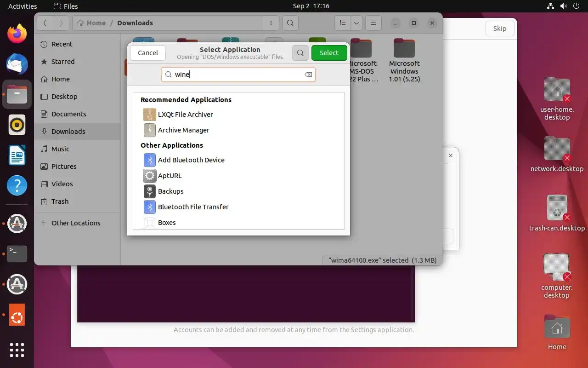Clear the wine search text
Image resolution: width=588 pixels, height=368 pixels.
point(308,75)
